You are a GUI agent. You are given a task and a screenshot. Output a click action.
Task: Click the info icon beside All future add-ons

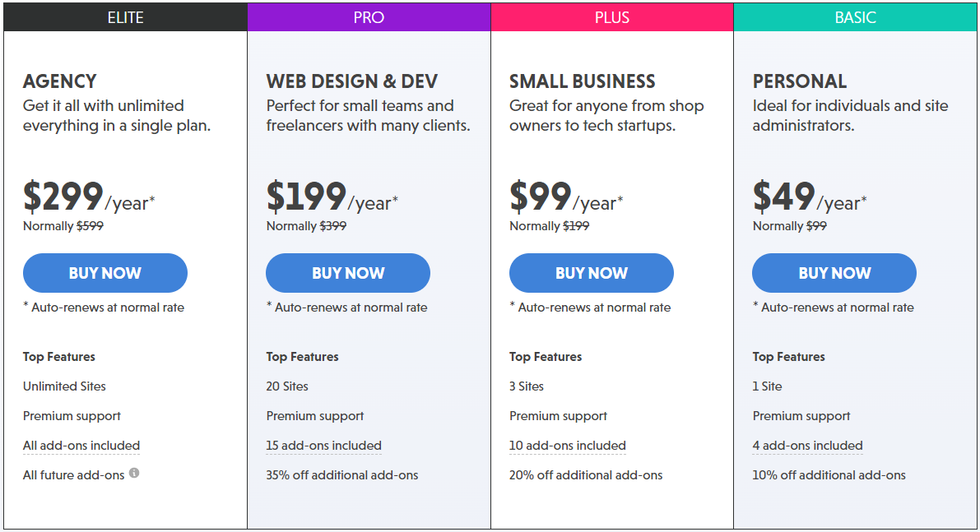(134, 473)
